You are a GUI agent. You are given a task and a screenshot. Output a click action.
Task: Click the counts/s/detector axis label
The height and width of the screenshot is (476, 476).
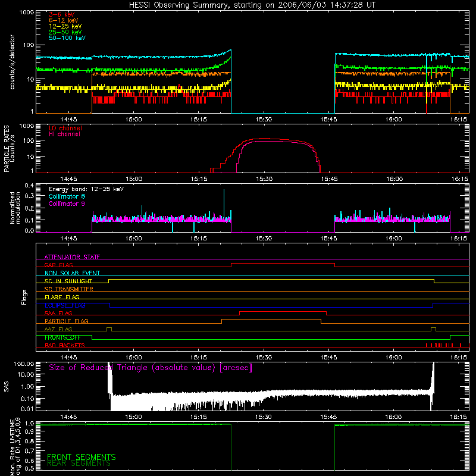[12, 62]
